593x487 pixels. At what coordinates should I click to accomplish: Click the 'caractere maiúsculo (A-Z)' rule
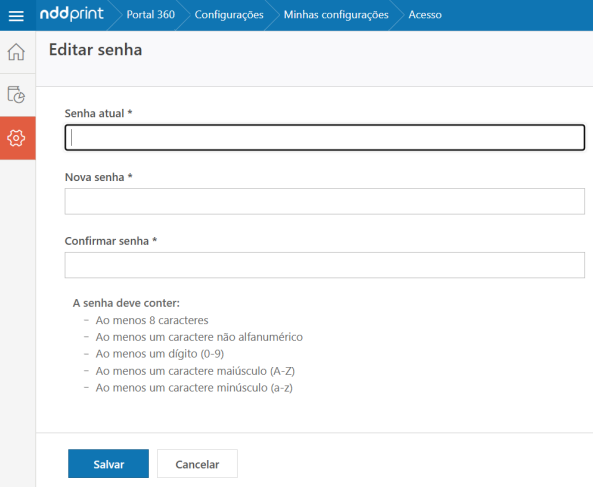click(x=195, y=371)
